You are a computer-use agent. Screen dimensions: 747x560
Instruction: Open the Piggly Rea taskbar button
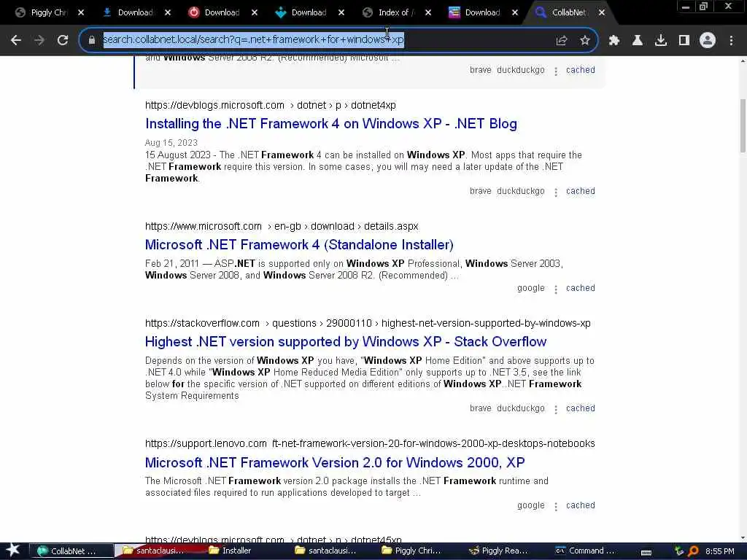coord(503,551)
